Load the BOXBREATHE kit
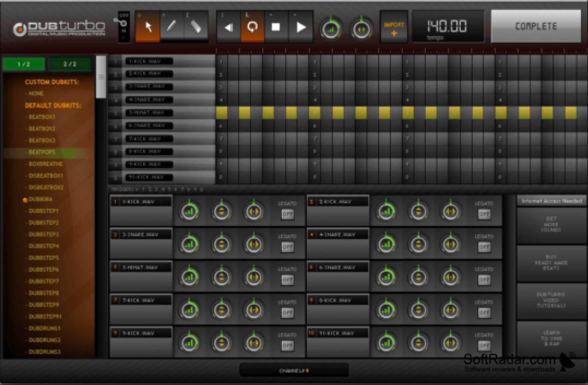Viewport: 588px width, 385px height. coord(46,164)
